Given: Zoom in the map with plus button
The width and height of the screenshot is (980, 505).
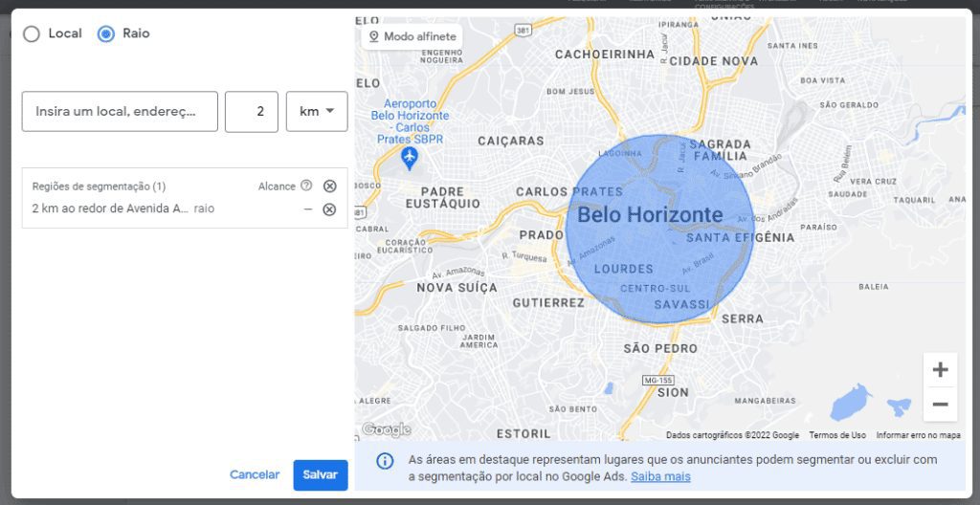Looking at the screenshot, I should coord(940,370).
